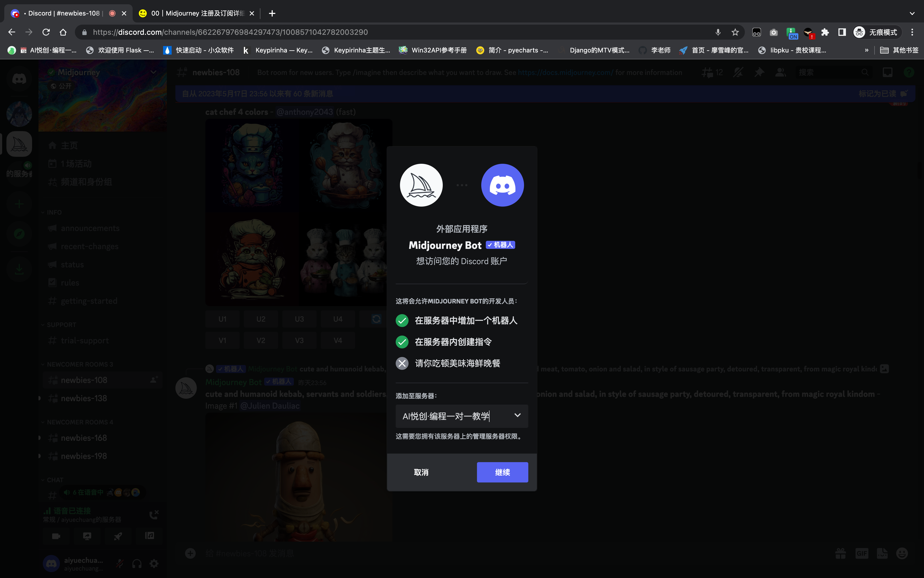Screen dimensions: 924x578
Task: Open the docs.midjourney.com link
Action: point(565,72)
